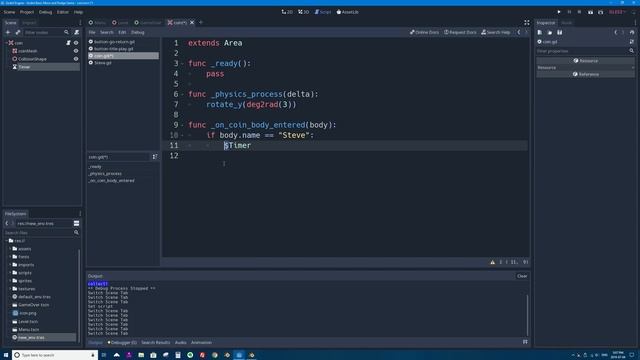Switch to 2D workspace

pos(287,12)
